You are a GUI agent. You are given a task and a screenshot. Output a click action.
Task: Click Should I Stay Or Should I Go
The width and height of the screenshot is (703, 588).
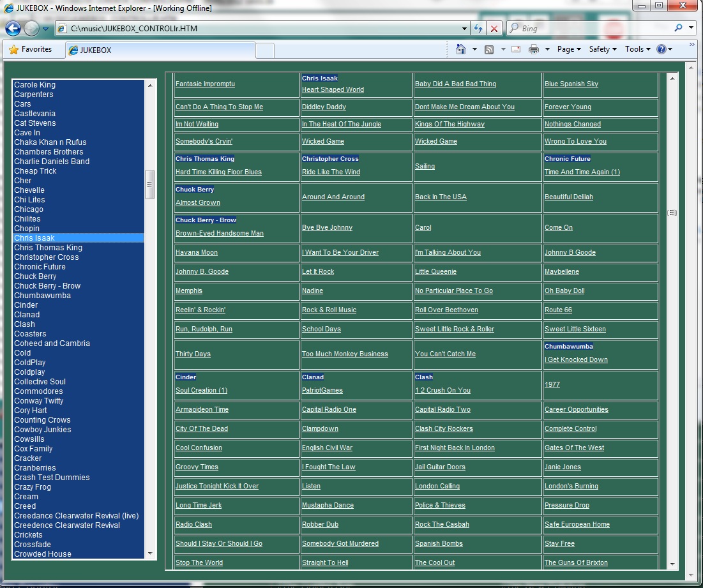[x=219, y=544]
